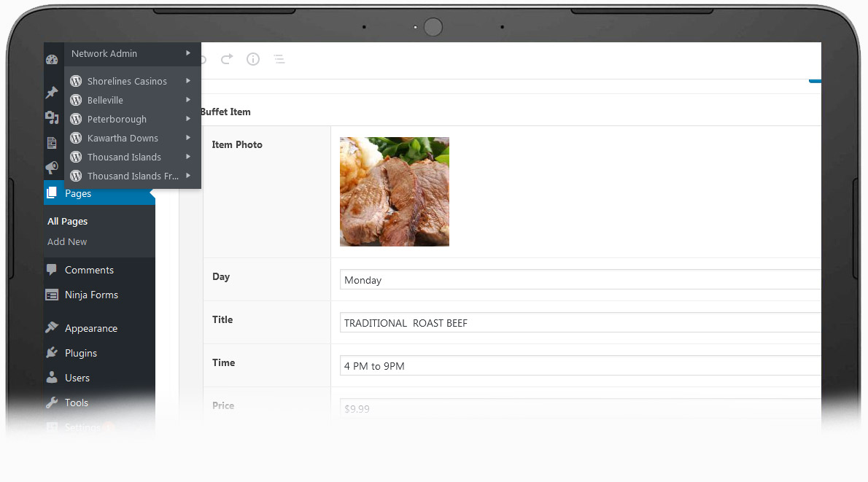
Task: Expand the Network Admin submenu arrow
Action: [188, 53]
